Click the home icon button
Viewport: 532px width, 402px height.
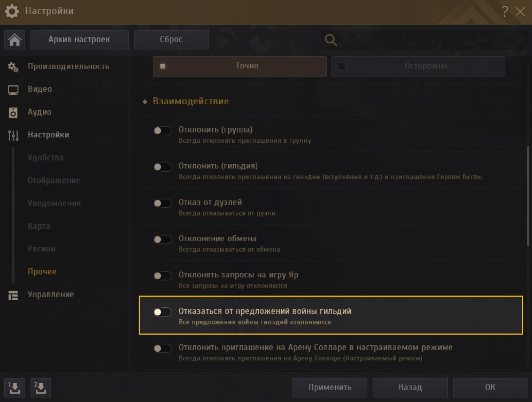14,40
